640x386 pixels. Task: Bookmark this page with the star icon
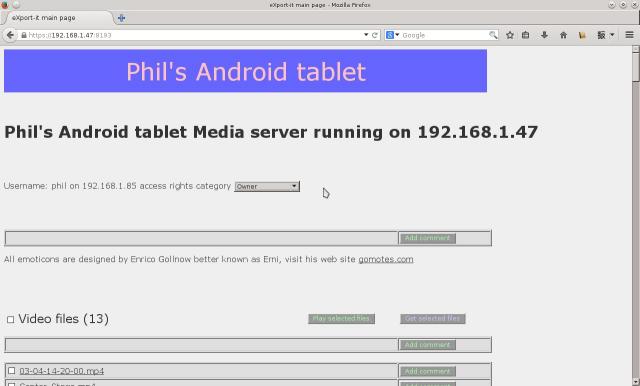point(510,35)
